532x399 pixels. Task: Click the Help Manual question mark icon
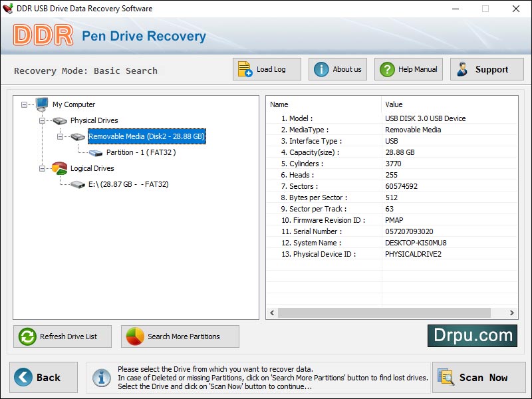click(386, 68)
